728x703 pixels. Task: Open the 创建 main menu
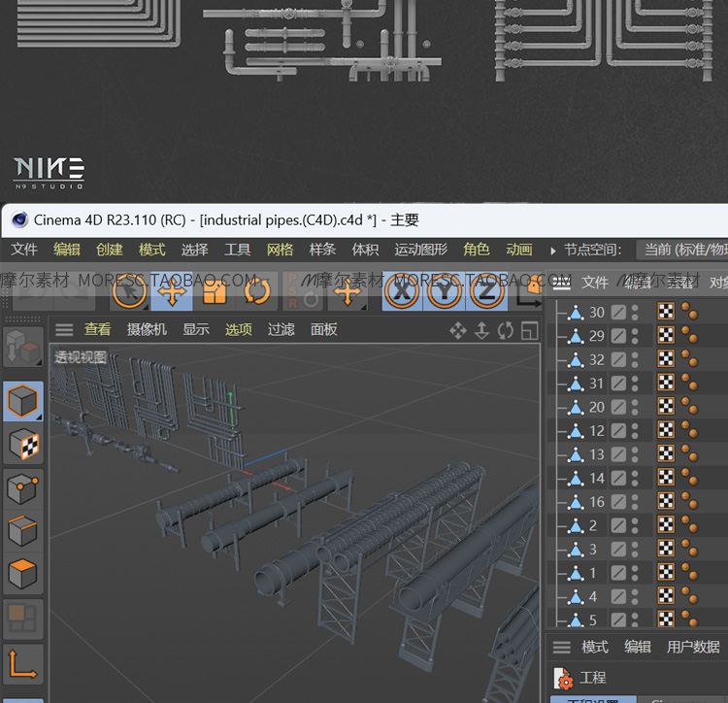[110, 250]
